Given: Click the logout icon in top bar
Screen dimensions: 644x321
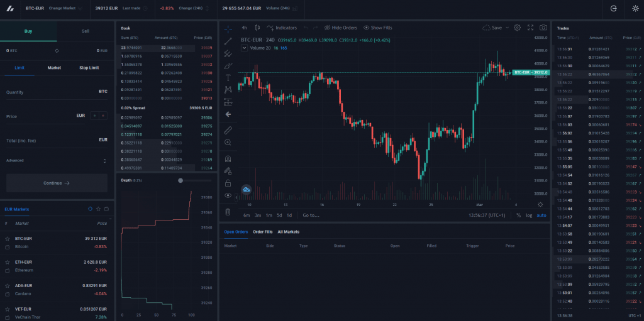Looking at the screenshot, I should (614, 8).
